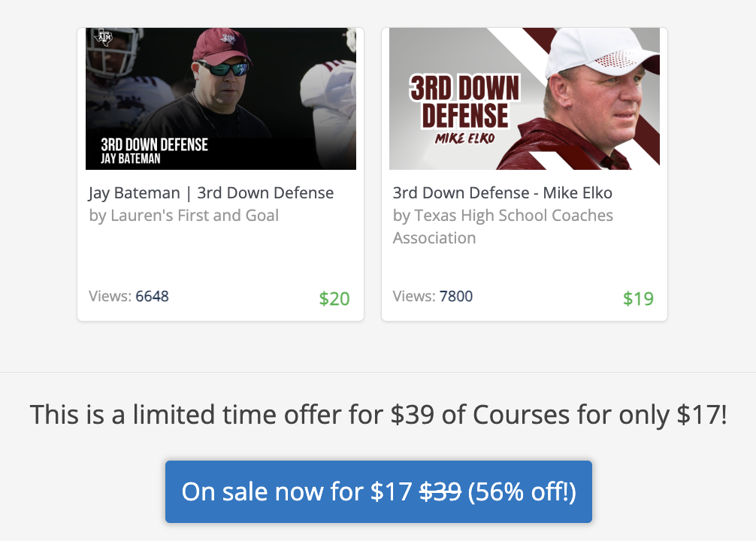Open Jay Bateman course thumbnail image
Image resolution: width=756 pixels, height=541 pixels.
tap(221, 98)
